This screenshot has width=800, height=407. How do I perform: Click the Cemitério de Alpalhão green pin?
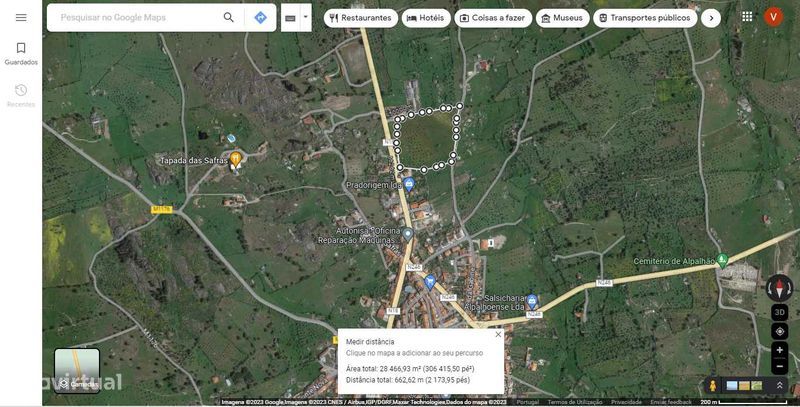tap(722, 261)
